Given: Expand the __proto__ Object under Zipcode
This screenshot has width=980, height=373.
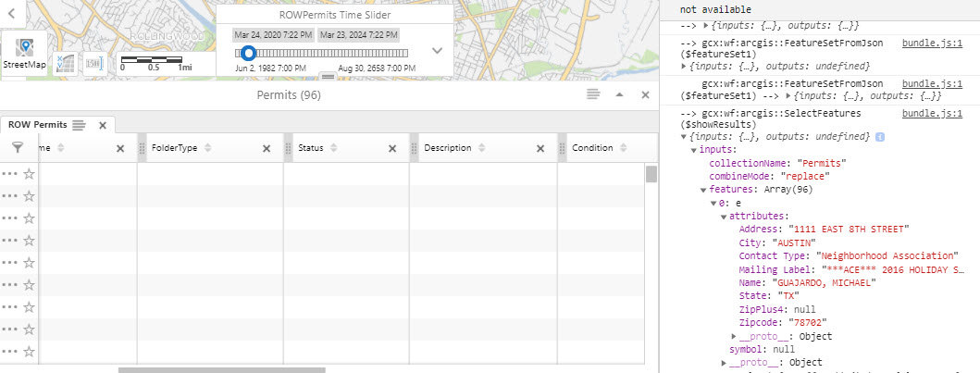Looking at the screenshot, I should (734, 336).
